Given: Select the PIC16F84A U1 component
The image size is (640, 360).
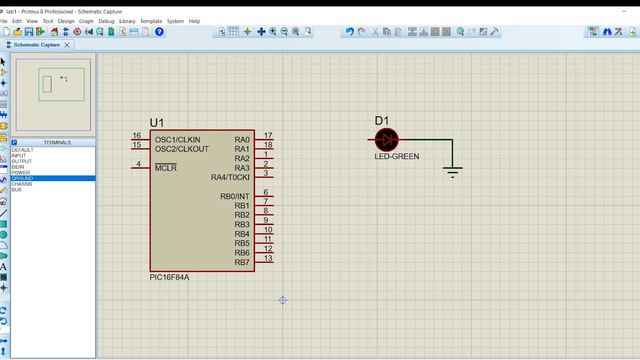Looking at the screenshot, I should pos(202,200).
